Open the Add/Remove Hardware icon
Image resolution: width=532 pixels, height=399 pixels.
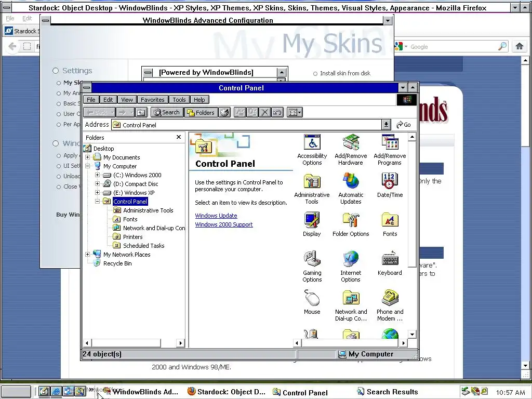pos(351,150)
